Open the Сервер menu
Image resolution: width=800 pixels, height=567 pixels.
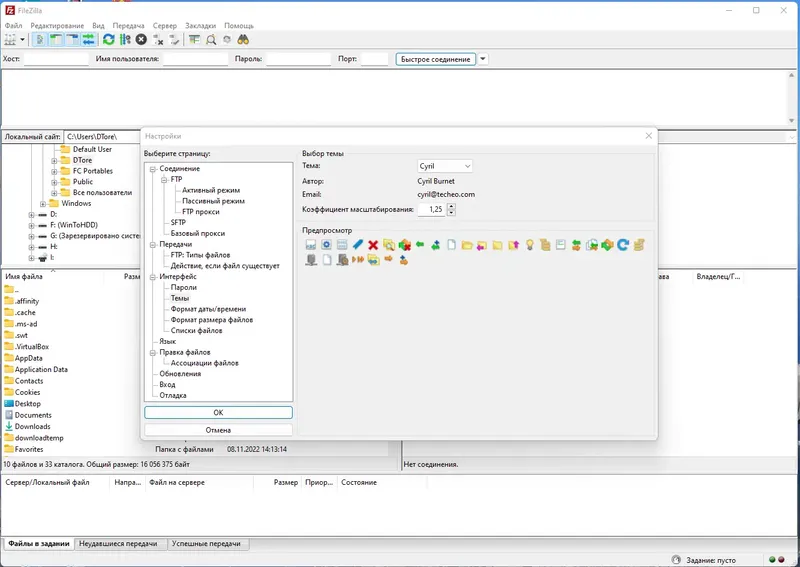pos(165,26)
